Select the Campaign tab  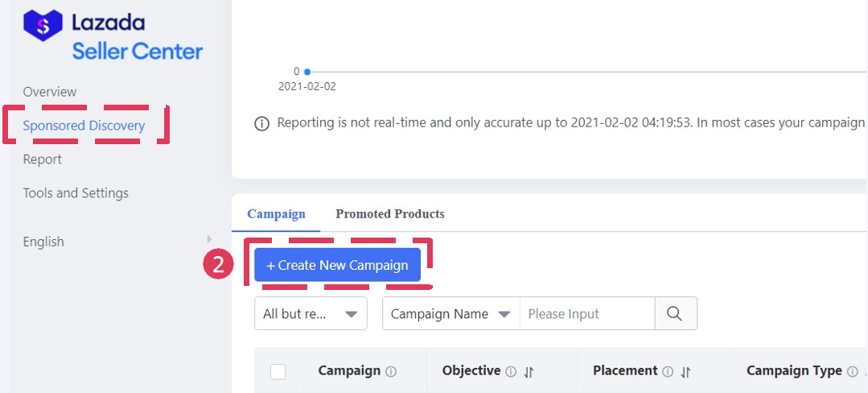[x=276, y=214]
